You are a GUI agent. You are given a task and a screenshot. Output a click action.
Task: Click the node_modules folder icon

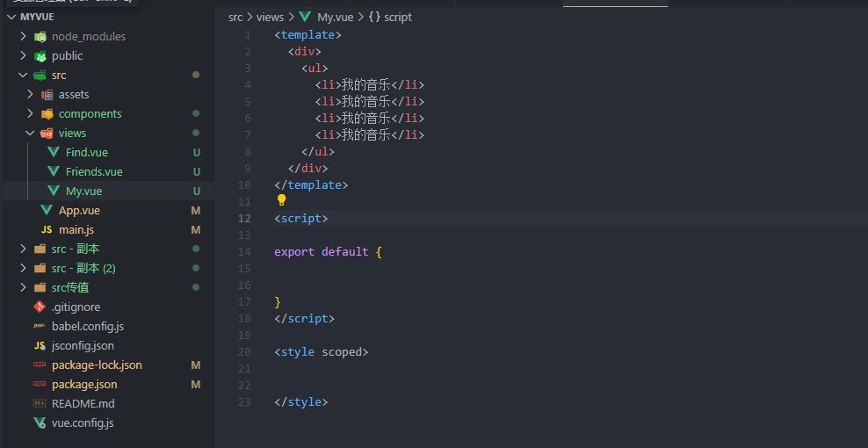(x=40, y=37)
